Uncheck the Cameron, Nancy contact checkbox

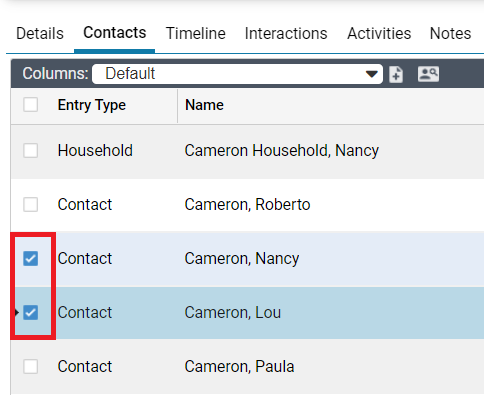[30, 259]
